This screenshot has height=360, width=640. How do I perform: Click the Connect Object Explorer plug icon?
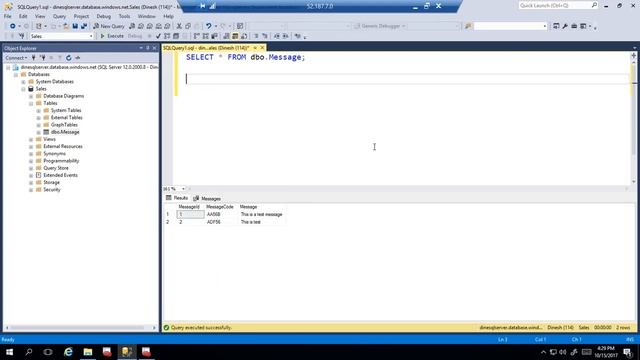34,58
